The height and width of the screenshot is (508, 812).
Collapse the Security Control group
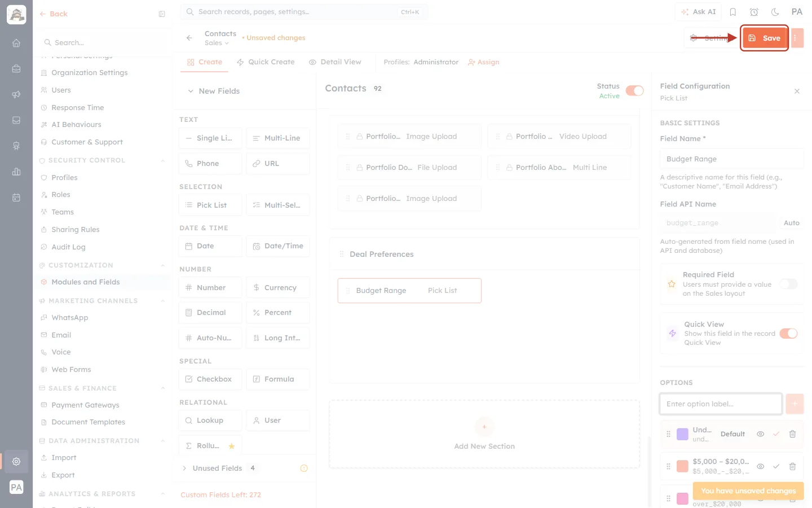tap(163, 160)
